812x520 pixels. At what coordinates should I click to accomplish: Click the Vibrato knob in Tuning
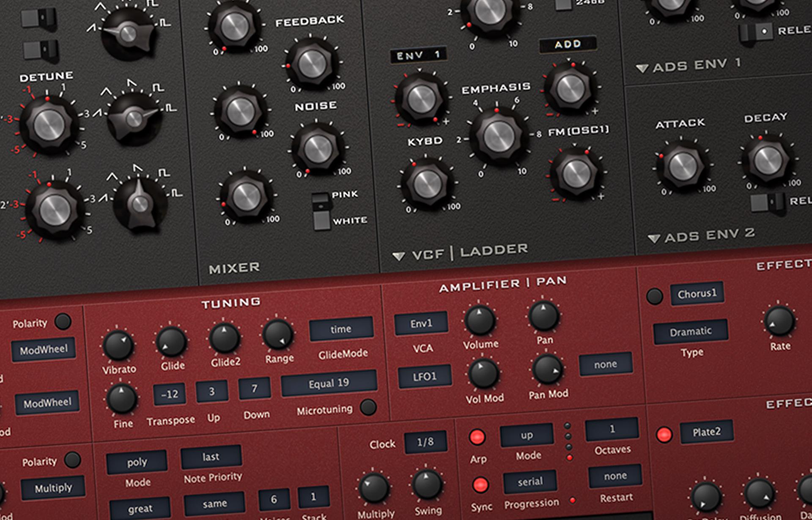(118, 346)
